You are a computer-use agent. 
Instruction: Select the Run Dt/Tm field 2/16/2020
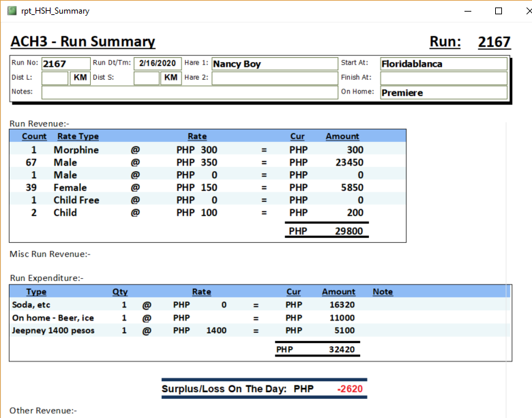click(158, 63)
